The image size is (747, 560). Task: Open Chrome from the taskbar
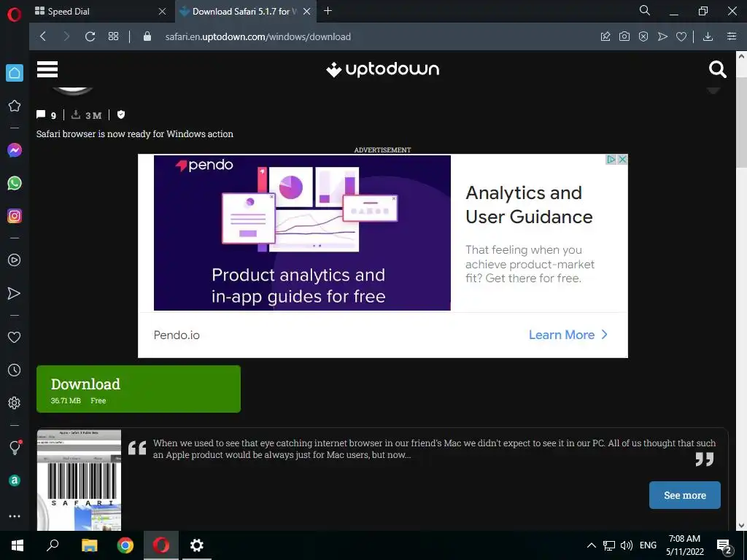click(x=125, y=545)
